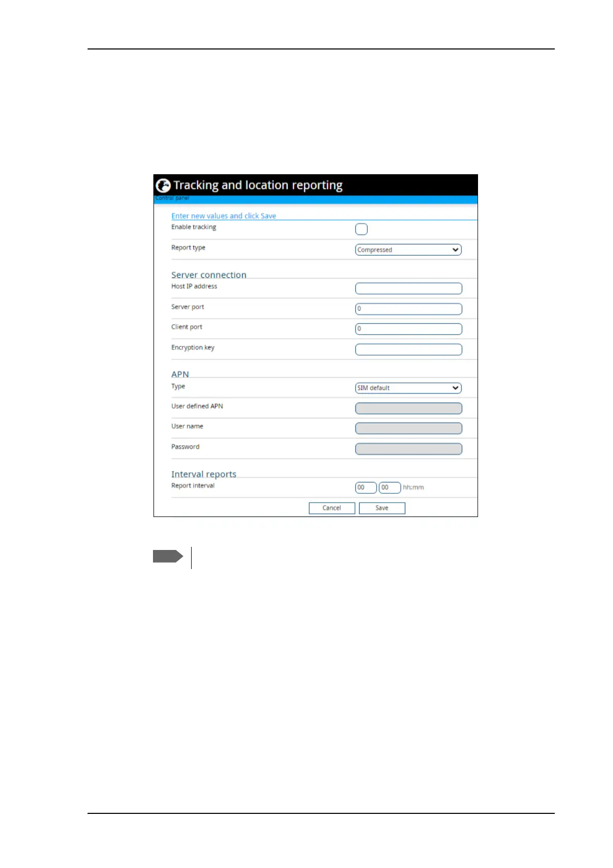Click the User name field

(x=408, y=428)
